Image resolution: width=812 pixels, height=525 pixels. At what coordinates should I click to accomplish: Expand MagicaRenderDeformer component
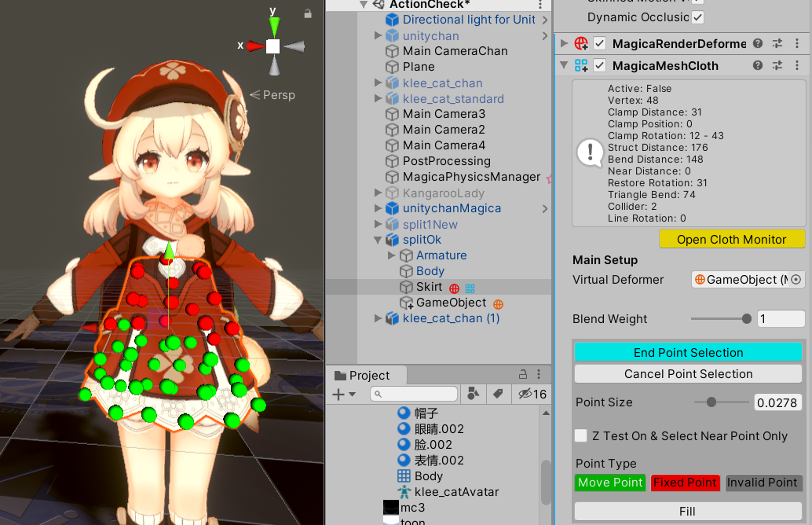click(x=564, y=43)
